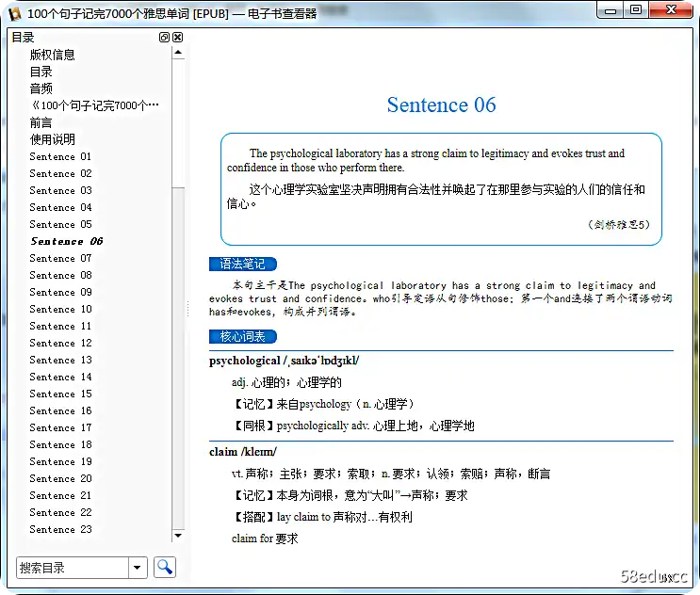Click the 'claim for 要求' line
The height and width of the screenshot is (595, 700).
(265, 539)
